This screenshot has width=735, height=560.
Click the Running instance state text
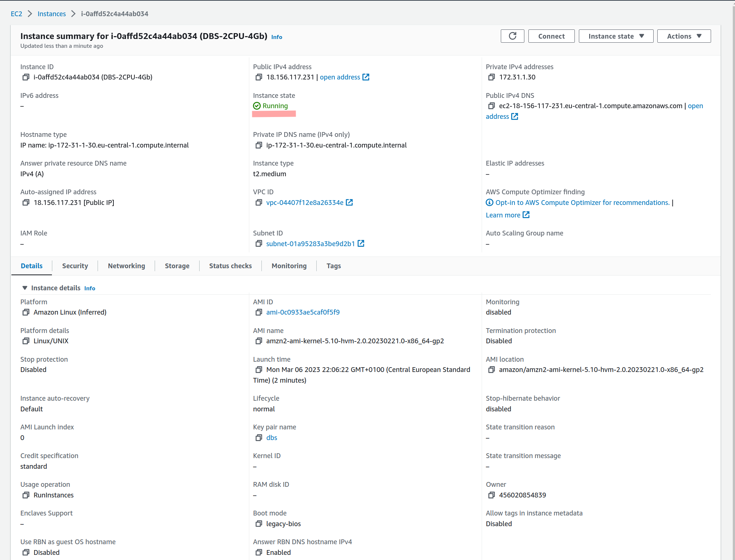point(275,106)
